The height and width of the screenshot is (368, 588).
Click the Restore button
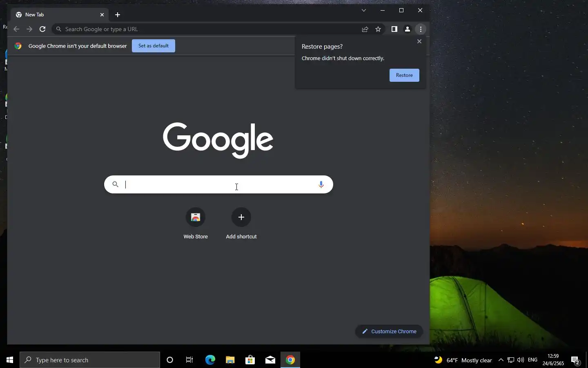[404, 75]
